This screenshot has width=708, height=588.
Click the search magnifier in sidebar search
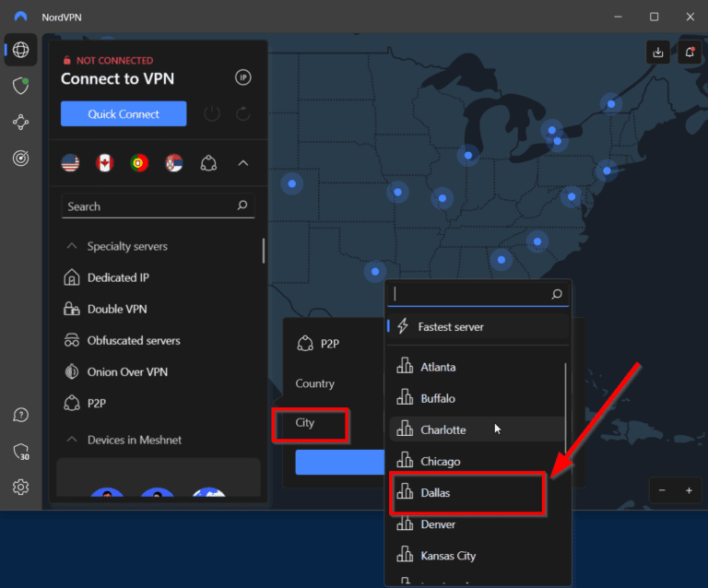coord(242,206)
